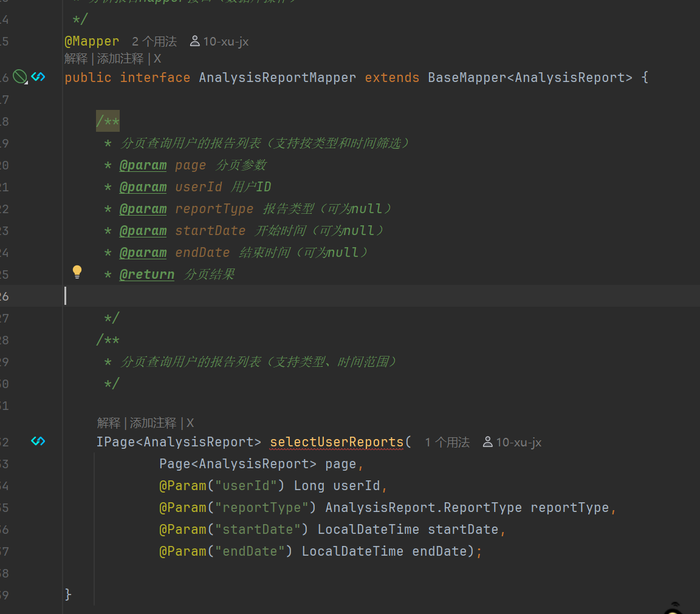Click @Param("endDate") annotation
This screenshot has height=614, width=700.
(226, 551)
